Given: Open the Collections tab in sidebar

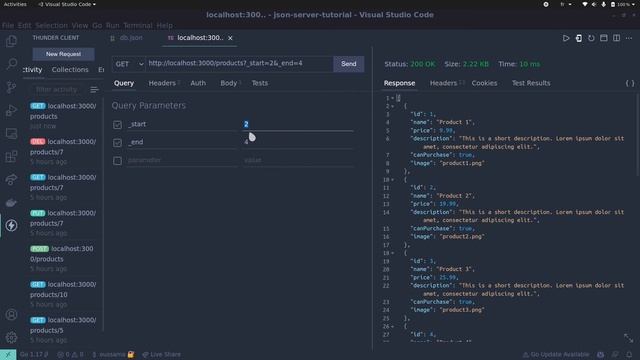Looking at the screenshot, I should coord(70,70).
